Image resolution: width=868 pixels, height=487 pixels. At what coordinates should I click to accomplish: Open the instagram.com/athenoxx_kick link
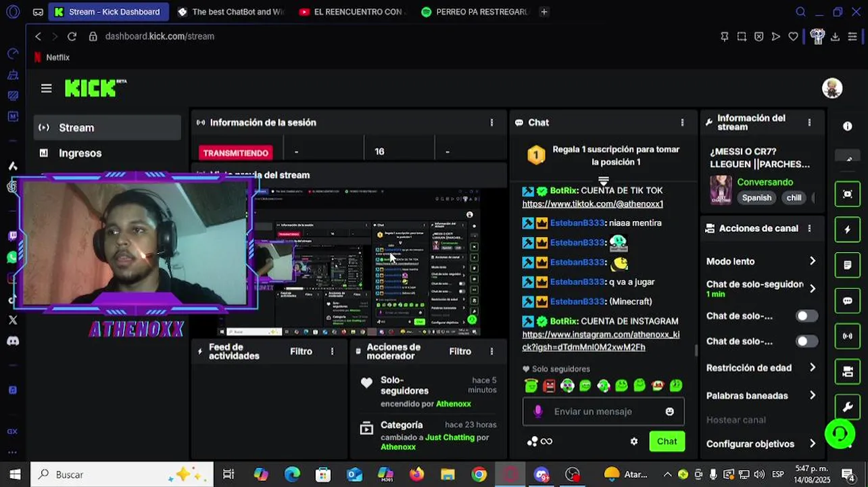600,341
